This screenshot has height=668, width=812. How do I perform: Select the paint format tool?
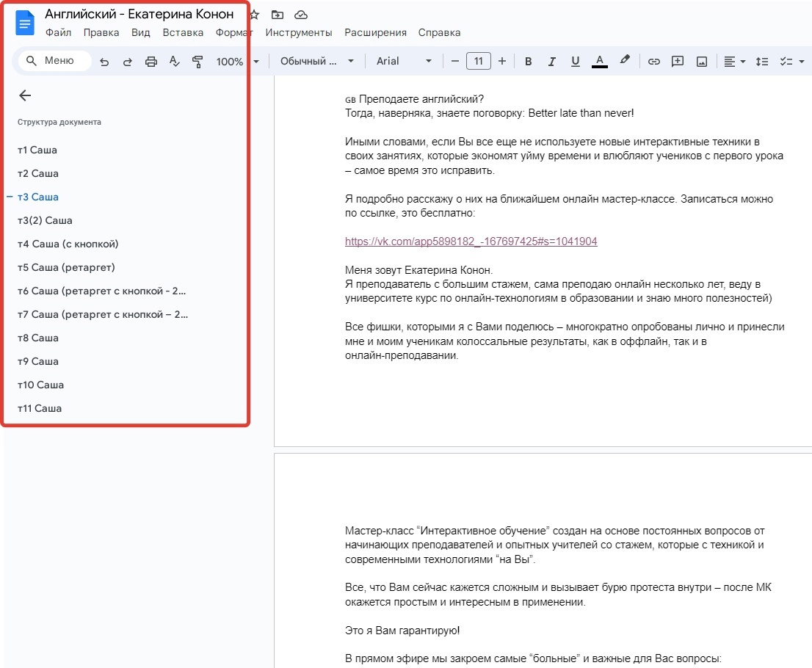(197, 61)
